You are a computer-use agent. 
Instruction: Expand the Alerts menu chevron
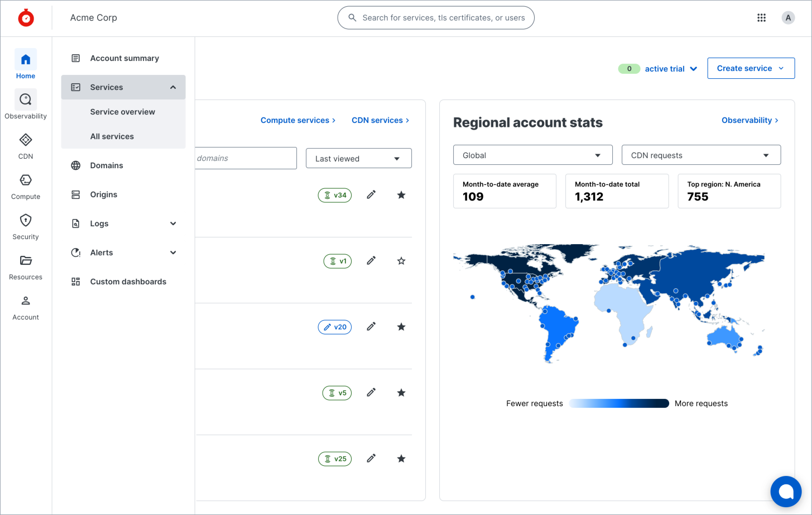pyautogui.click(x=172, y=252)
